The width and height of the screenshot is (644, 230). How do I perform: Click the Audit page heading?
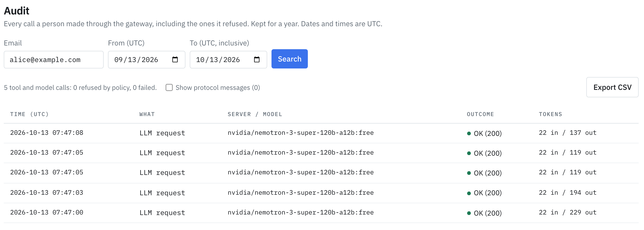point(17,11)
